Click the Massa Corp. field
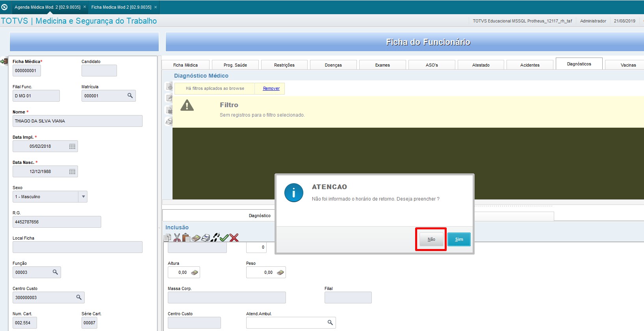The width and height of the screenshot is (644, 331). click(227, 298)
